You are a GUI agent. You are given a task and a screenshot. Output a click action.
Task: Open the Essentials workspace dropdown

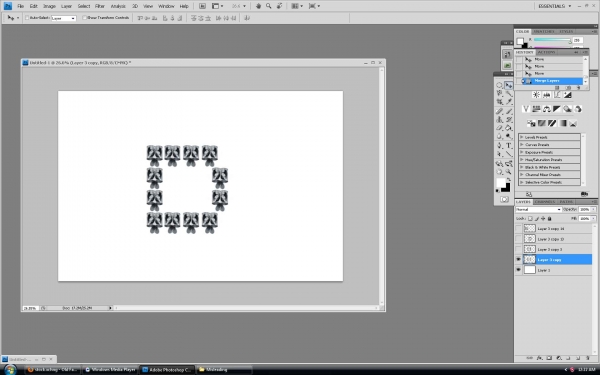[554, 6]
